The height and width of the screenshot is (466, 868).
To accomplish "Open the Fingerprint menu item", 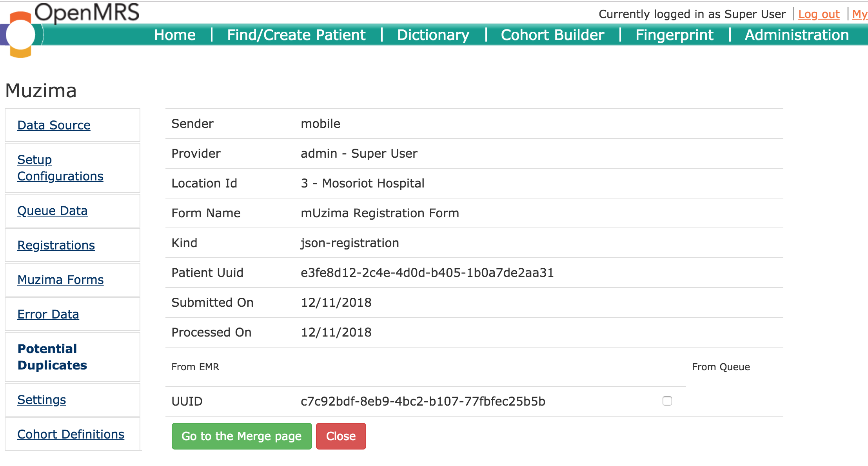I will click(674, 35).
